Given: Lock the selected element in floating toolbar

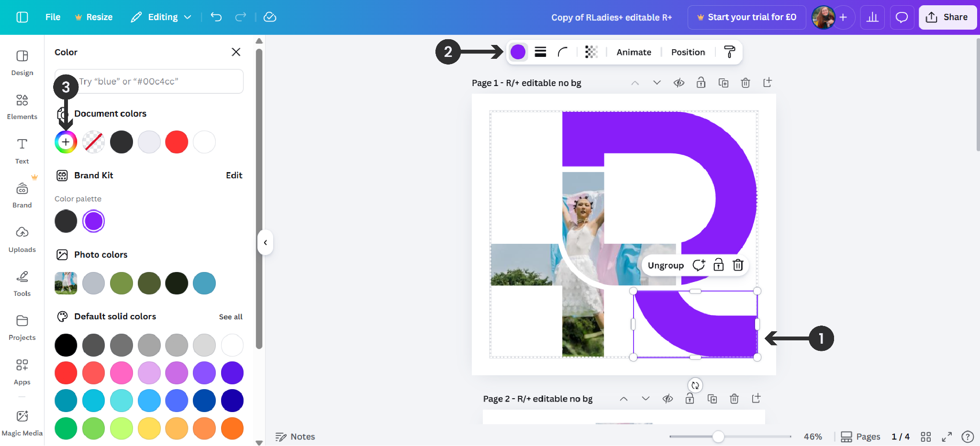Looking at the screenshot, I should tap(718, 265).
